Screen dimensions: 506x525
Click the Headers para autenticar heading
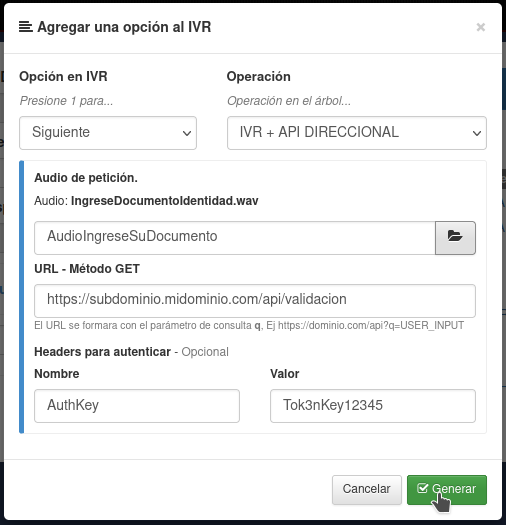click(102, 352)
